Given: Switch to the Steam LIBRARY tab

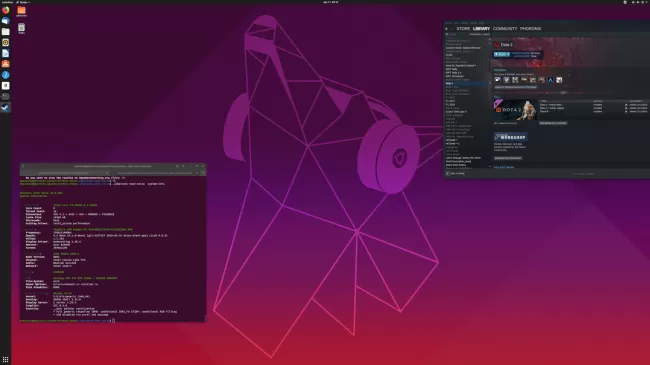Looking at the screenshot, I should pos(481,29).
